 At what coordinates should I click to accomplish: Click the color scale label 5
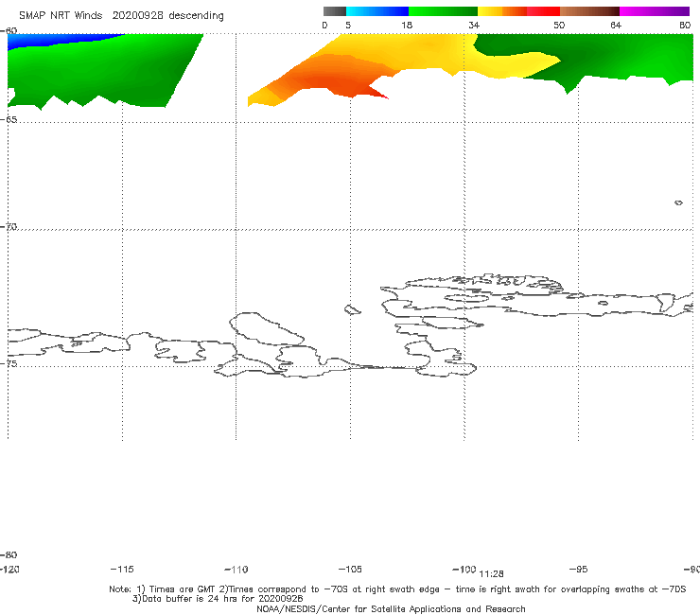tap(348, 25)
